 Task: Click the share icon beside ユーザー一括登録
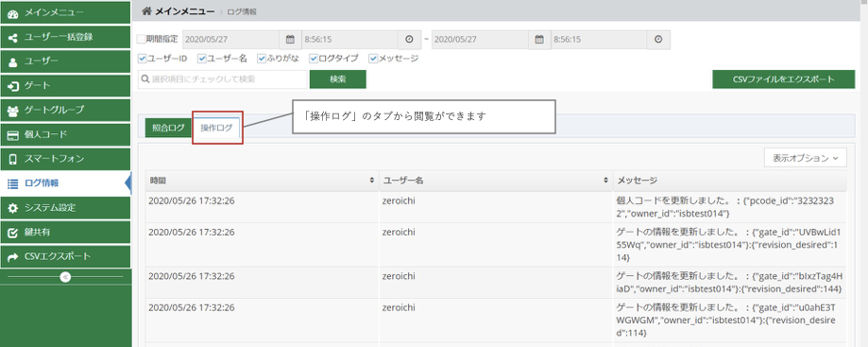coord(13,37)
